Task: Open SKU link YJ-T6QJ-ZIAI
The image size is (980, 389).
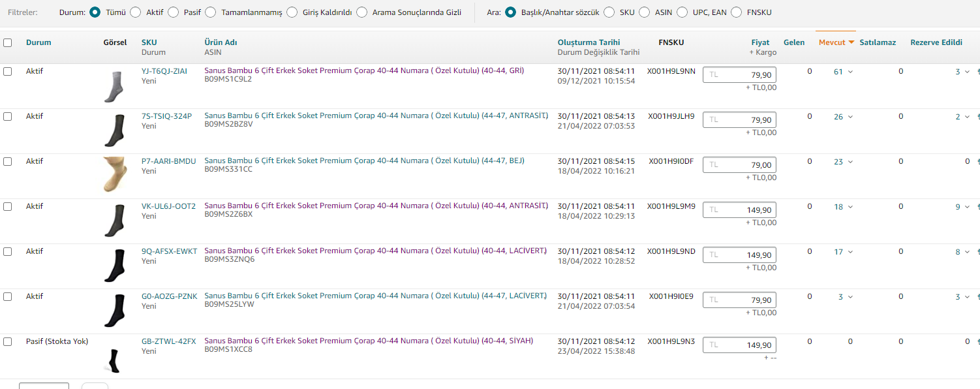Action: pyautogui.click(x=164, y=71)
